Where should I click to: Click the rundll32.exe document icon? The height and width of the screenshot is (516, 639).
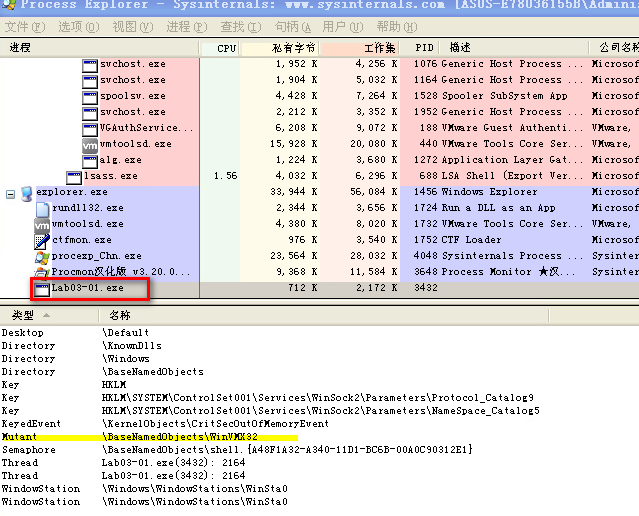point(42,209)
